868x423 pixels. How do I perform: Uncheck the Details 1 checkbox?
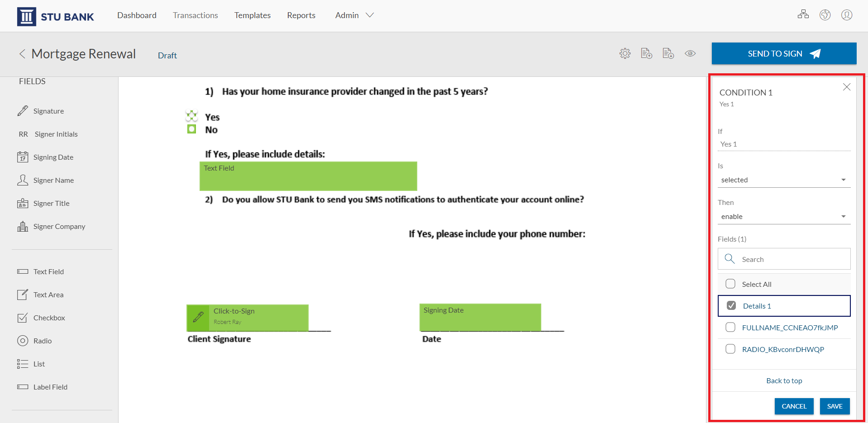coord(731,305)
